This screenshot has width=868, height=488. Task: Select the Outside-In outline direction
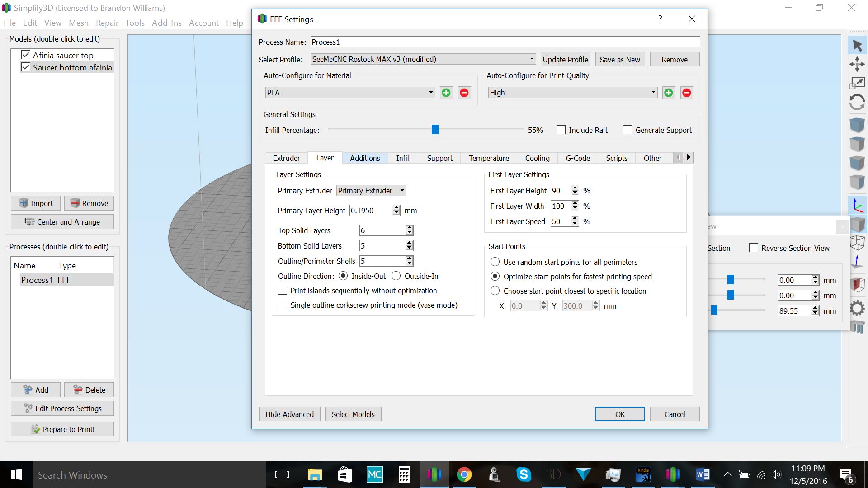396,276
